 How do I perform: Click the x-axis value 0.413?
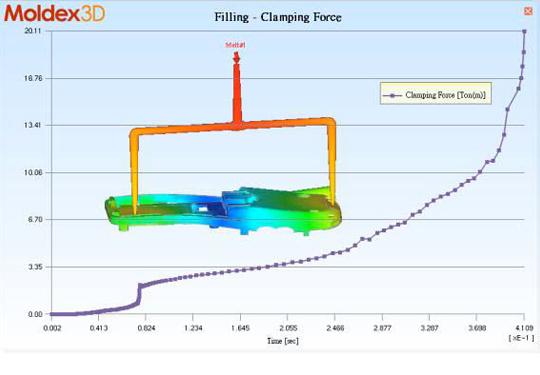point(99,328)
